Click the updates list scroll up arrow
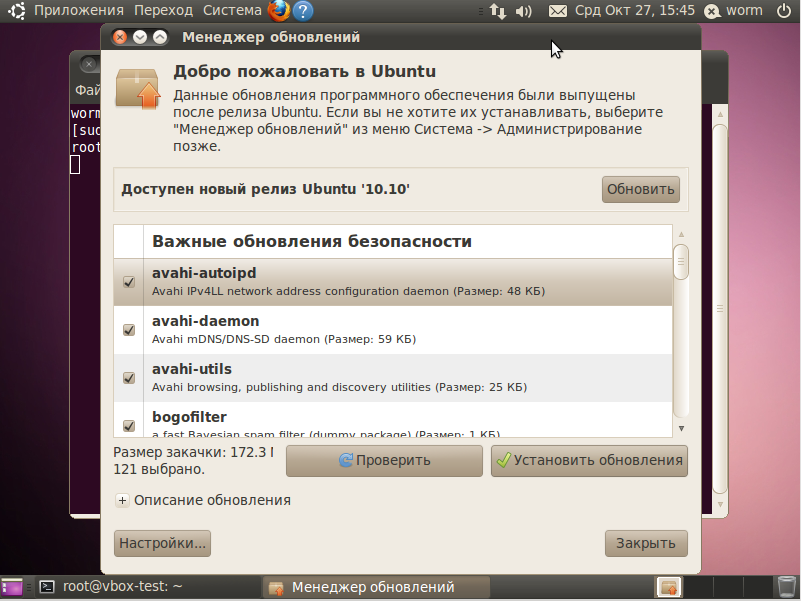Screen dimensions: 801x601 point(681,234)
